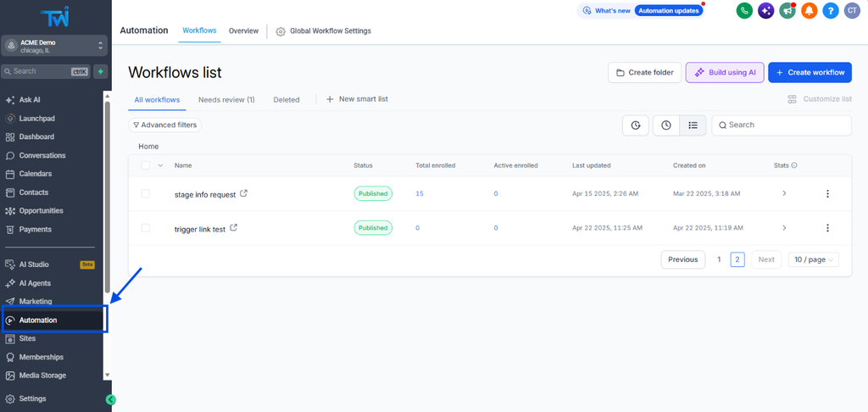The height and width of the screenshot is (412, 868).
Task: Click the Build using AI button
Action: point(726,73)
